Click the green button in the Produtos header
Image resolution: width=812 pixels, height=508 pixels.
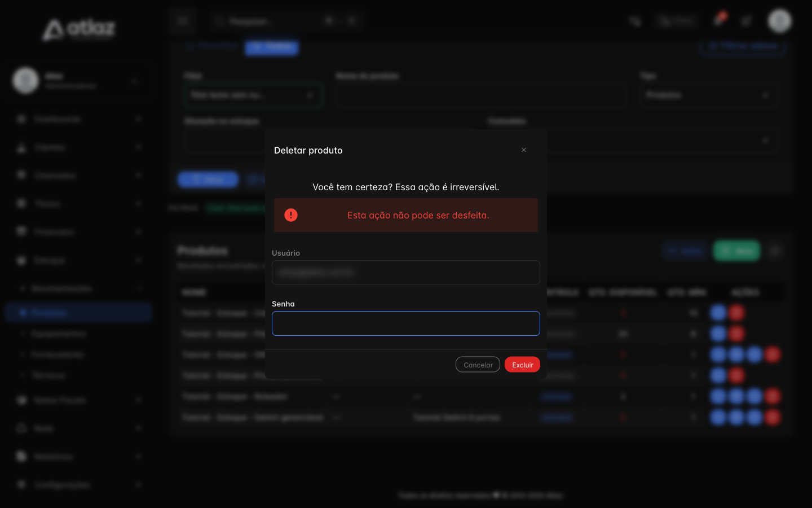point(736,251)
